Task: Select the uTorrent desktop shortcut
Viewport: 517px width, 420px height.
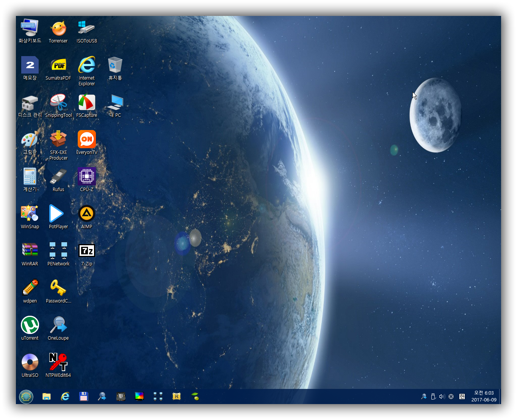Action: 30,328
